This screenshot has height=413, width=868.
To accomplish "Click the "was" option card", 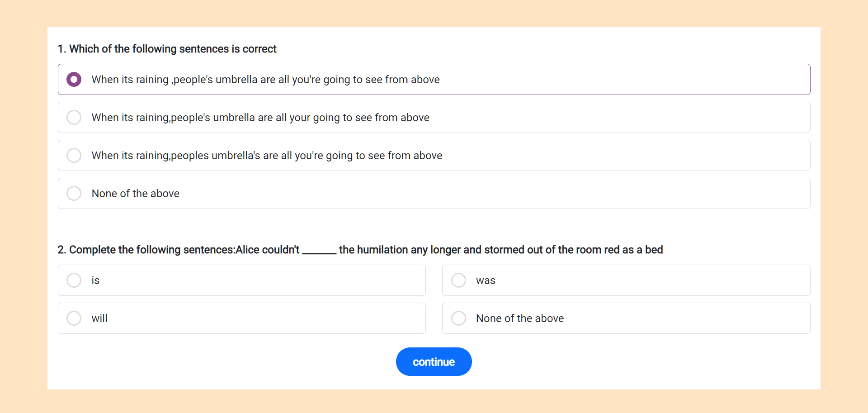I will pyautogui.click(x=626, y=280).
